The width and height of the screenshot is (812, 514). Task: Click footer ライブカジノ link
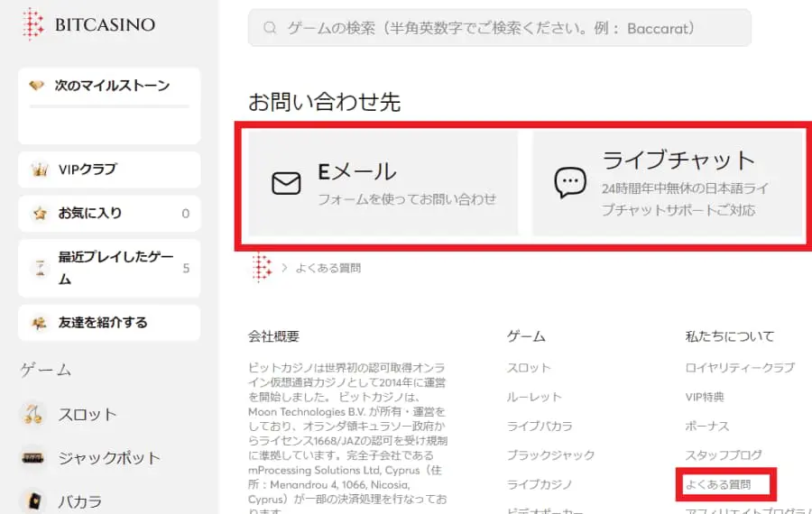[x=540, y=484]
